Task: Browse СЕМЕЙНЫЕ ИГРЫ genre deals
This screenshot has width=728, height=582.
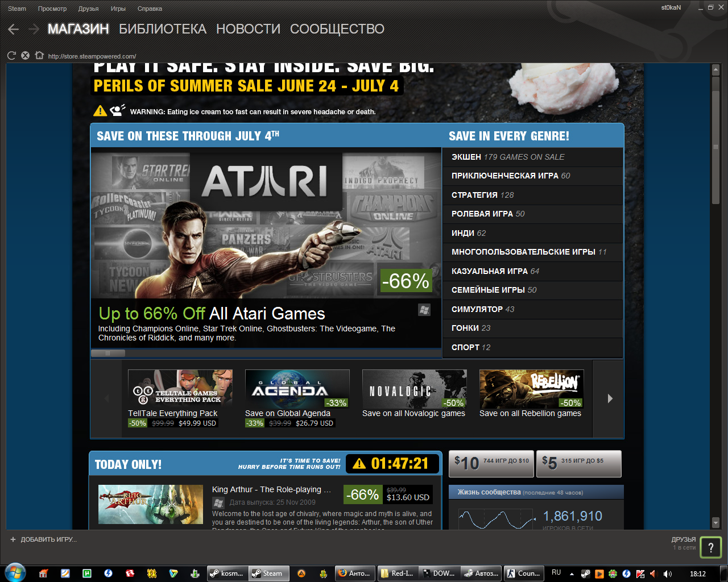Action: point(532,290)
